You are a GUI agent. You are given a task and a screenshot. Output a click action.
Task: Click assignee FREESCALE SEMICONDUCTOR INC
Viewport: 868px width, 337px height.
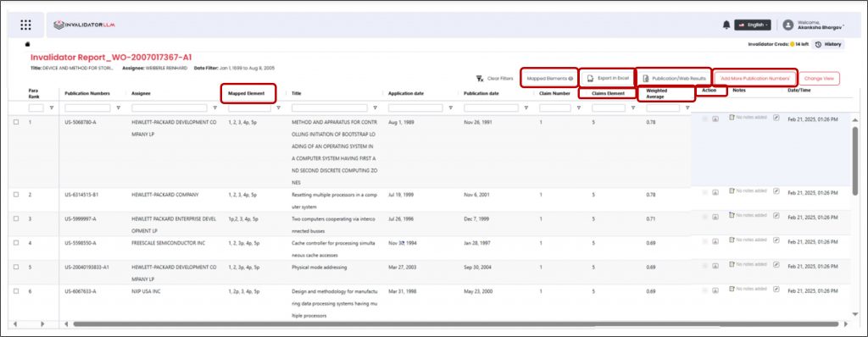pyautogui.click(x=169, y=243)
